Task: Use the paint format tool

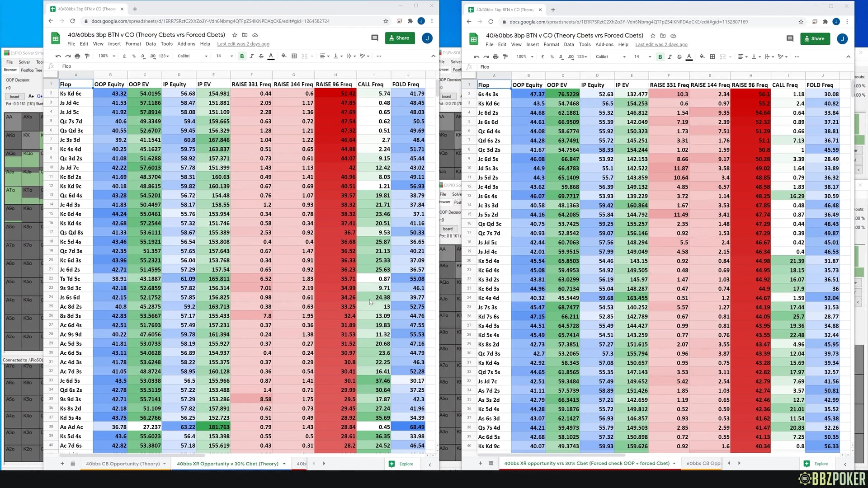Action: pyautogui.click(x=87, y=56)
